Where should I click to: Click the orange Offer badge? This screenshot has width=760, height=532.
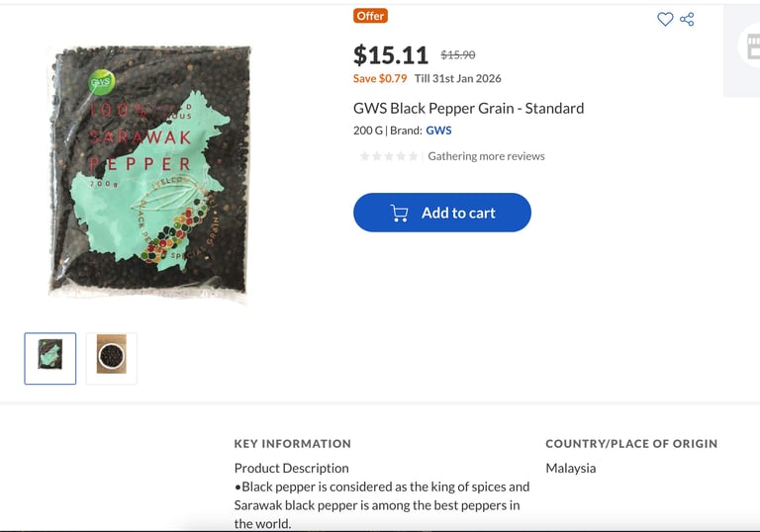click(x=370, y=16)
